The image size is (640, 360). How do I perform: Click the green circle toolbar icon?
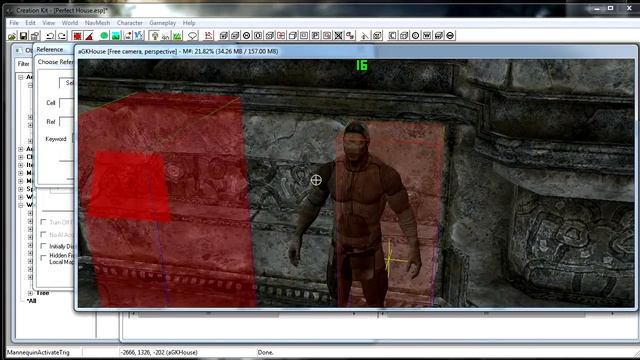(x=104, y=36)
